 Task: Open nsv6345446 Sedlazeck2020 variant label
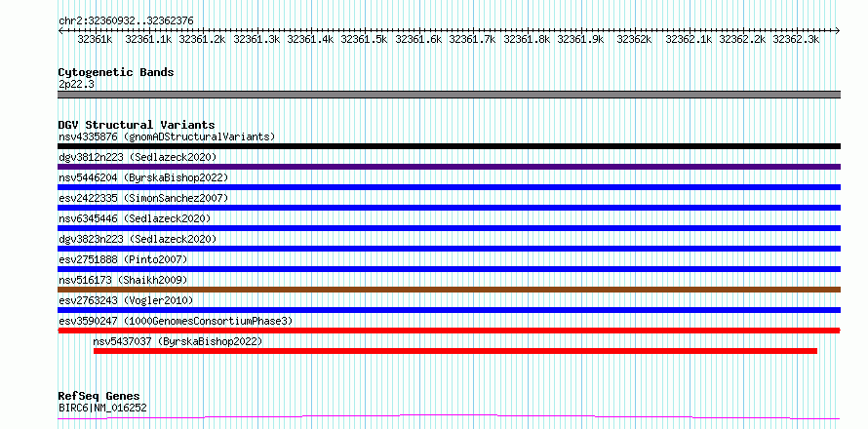[x=135, y=218]
